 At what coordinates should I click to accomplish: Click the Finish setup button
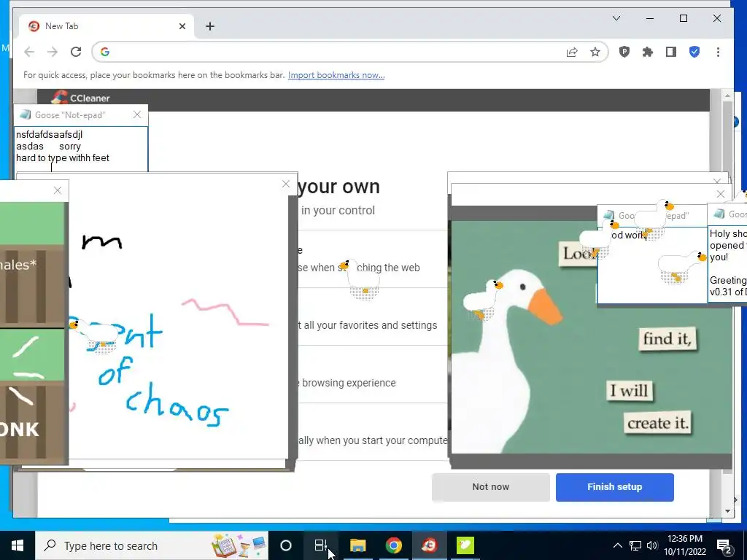614,486
